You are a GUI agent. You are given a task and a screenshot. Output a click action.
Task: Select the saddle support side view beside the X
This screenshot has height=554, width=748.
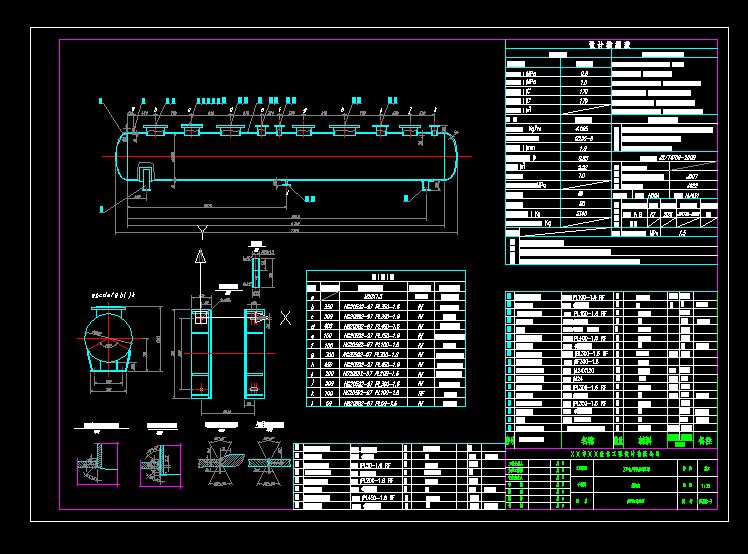(255, 354)
